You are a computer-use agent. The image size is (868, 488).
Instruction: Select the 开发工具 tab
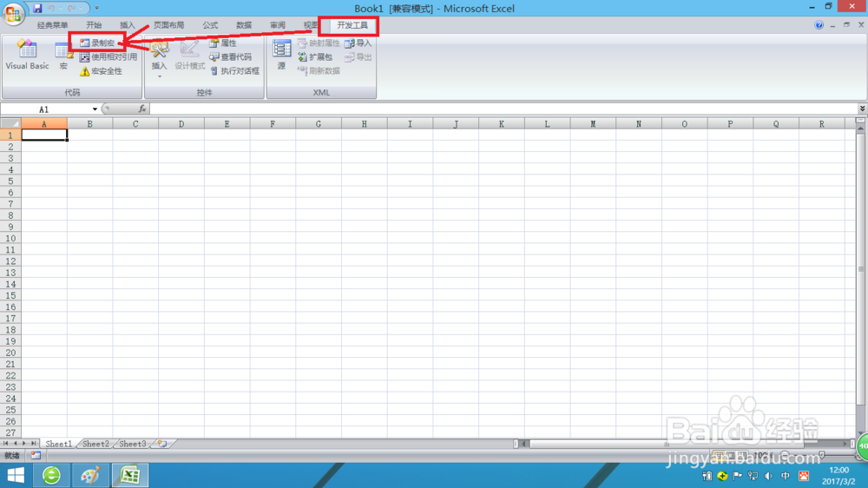pos(352,25)
